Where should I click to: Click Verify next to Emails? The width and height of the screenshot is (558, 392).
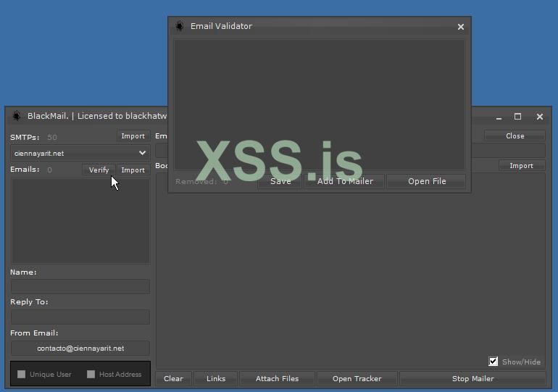[x=99, y=170]
